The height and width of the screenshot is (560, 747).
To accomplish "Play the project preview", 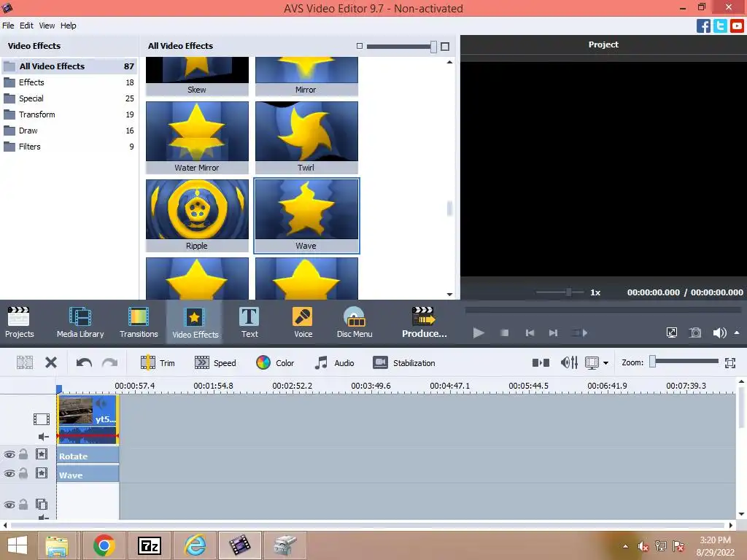I will click(x=479, y=332).
